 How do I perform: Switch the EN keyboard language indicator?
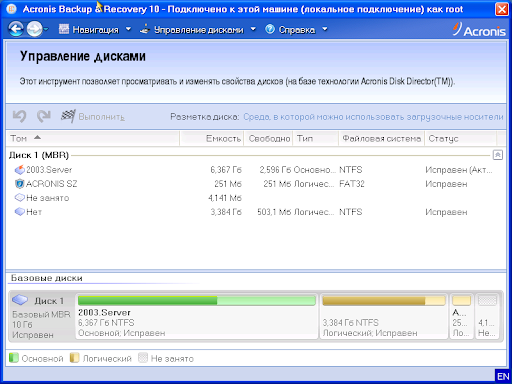click(503, 376)
